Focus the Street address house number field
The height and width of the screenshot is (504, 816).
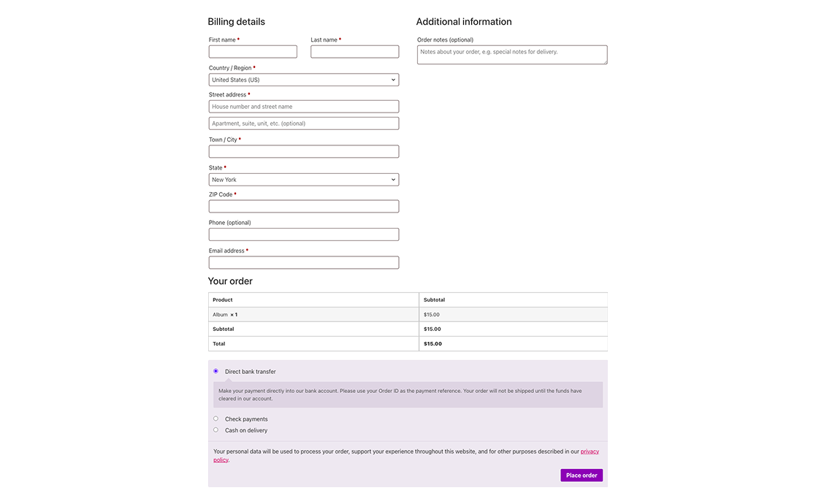[x=303, y=106]
